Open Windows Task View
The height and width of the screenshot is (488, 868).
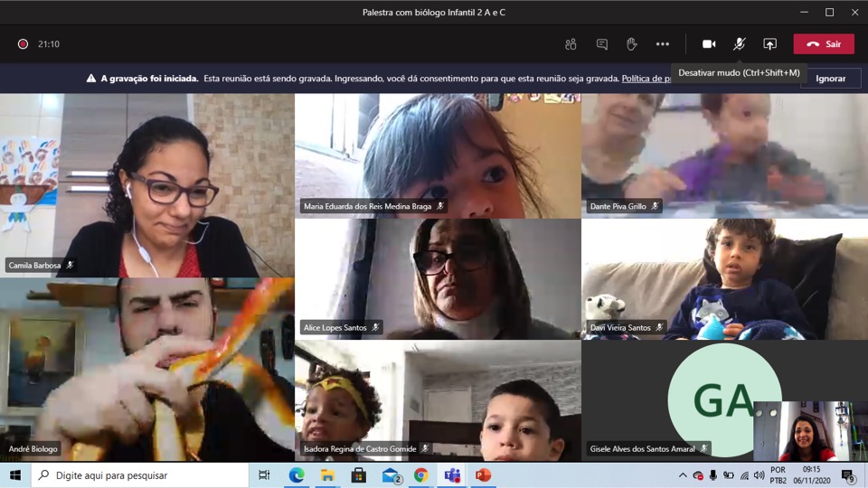point(264,475)
